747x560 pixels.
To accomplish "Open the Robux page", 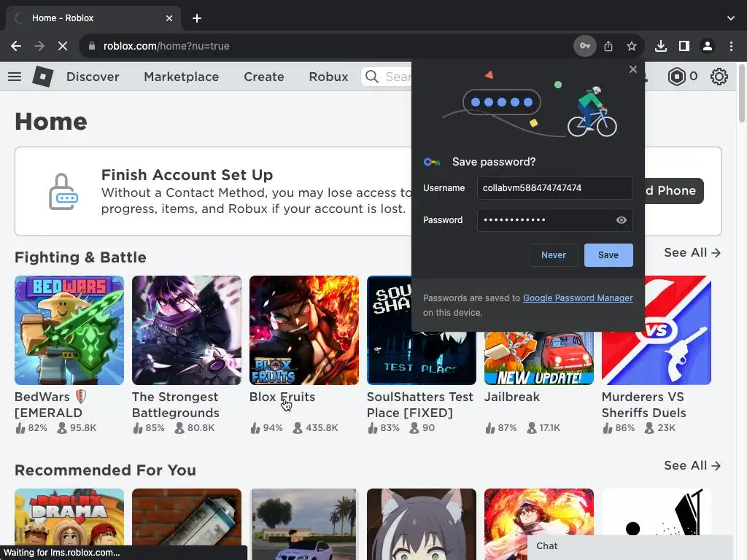I will coord(329,77).
